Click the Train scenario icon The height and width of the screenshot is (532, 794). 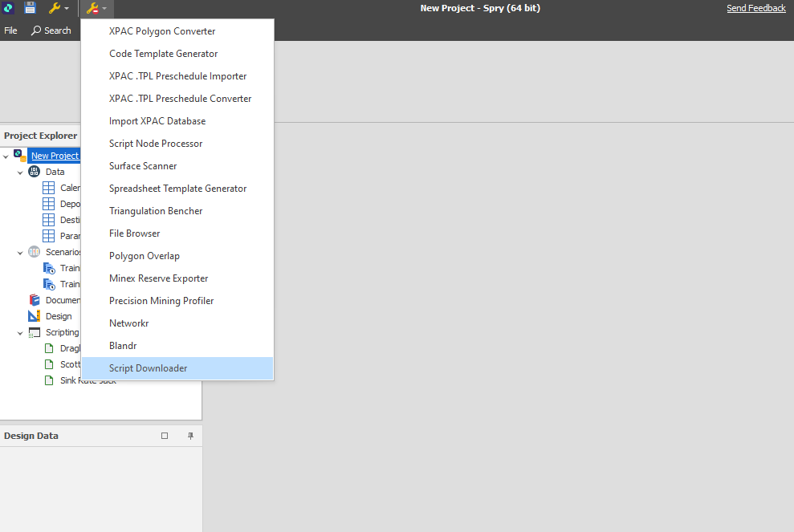(49, 267)
